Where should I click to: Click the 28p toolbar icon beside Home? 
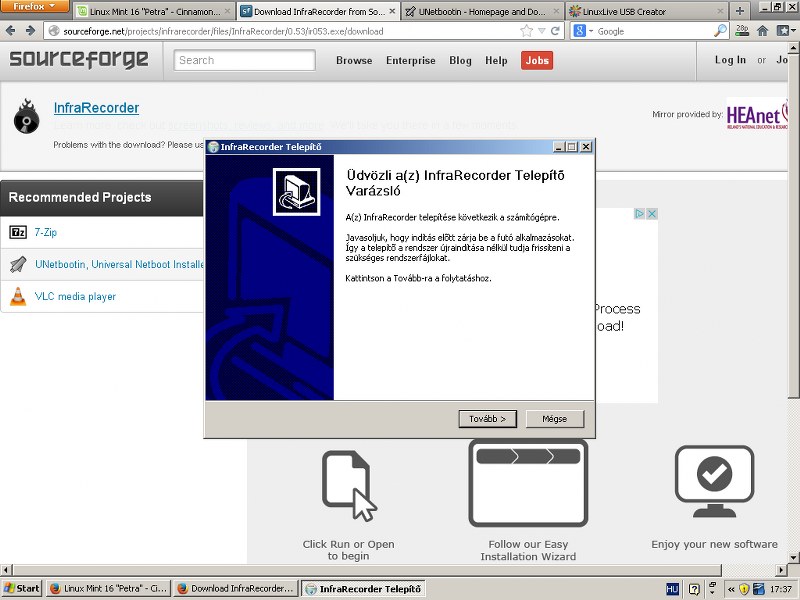[742, 31]
